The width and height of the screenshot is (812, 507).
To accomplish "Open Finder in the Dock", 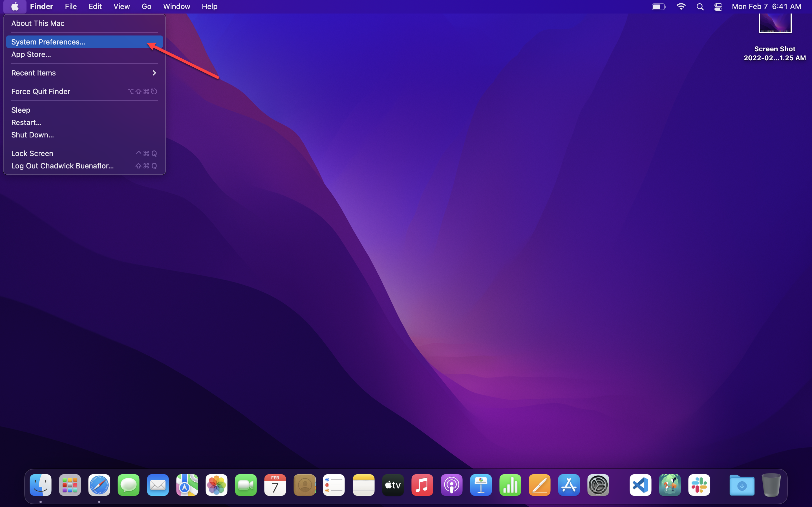I will (x=40, y=485).
